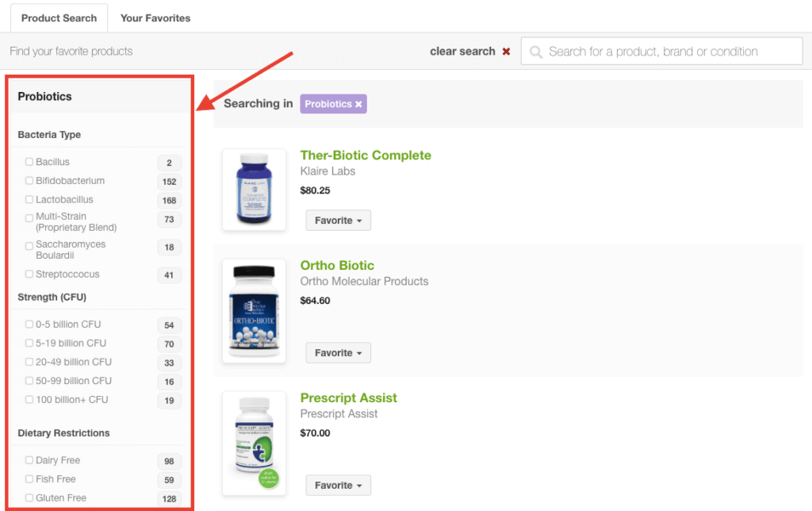Open the Ther-Biotic Complete product link
Screen dimensions: 812x511
366,155
